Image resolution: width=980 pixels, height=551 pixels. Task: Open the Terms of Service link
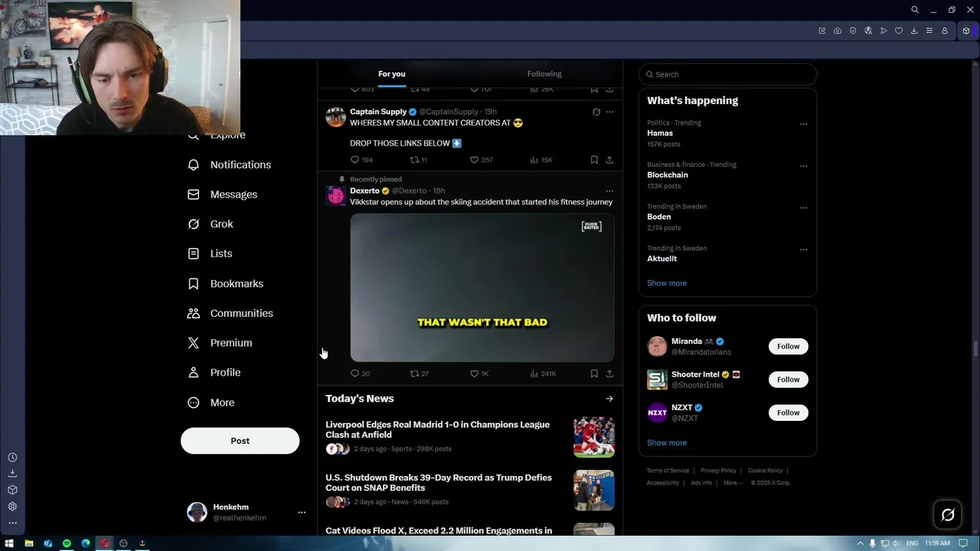(x=668, y=471)
